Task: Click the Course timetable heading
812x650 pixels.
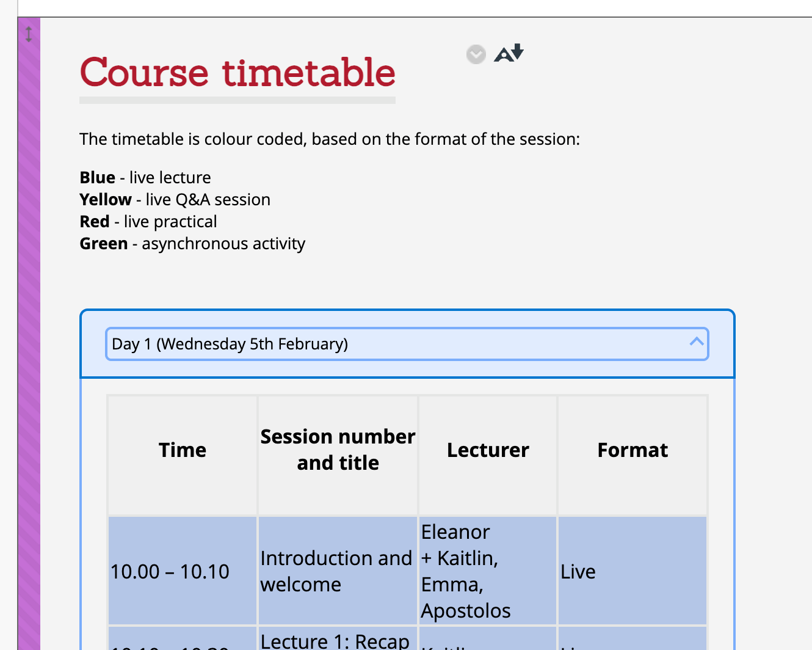Action: (237, 73)
